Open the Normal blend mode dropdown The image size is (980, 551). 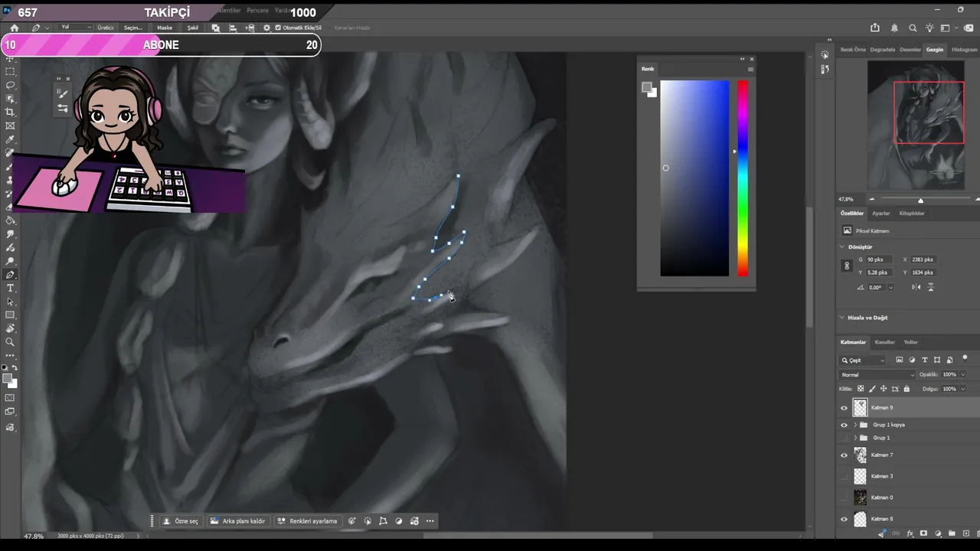(x=877, y=375)
